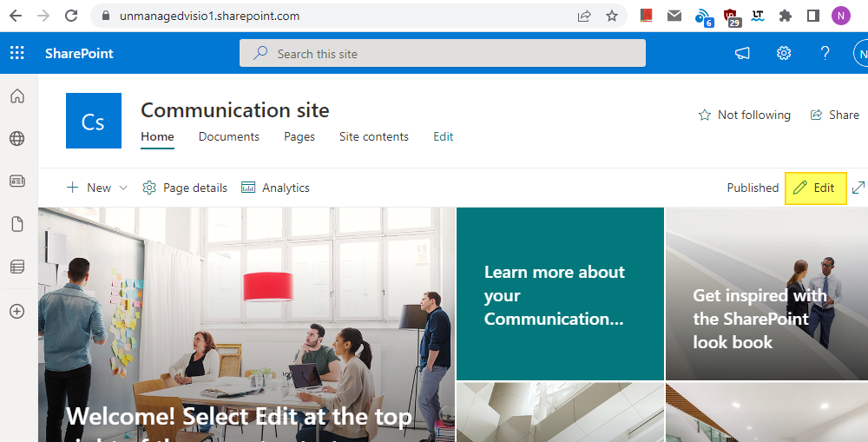Open the Documents navigation item

point(228,136)
